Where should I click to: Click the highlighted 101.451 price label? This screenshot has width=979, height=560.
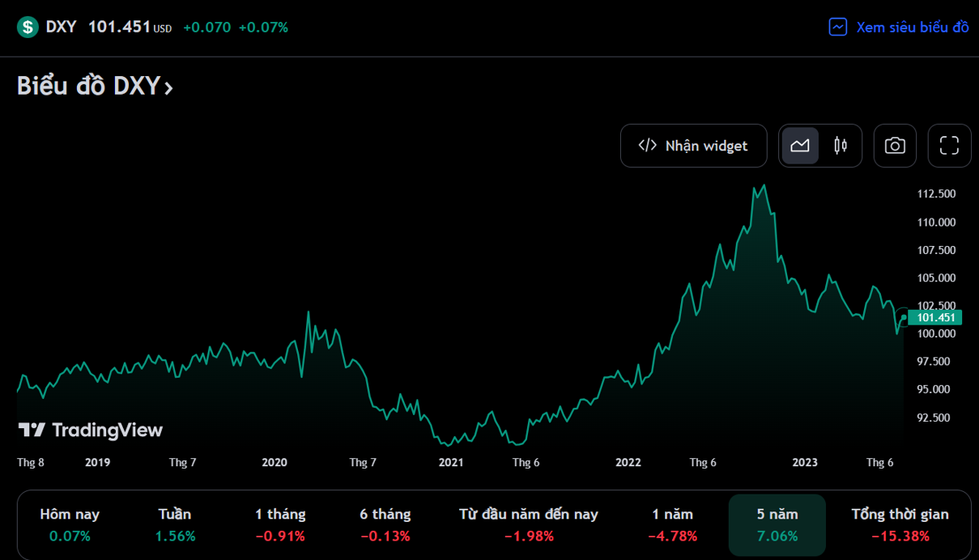934,318
